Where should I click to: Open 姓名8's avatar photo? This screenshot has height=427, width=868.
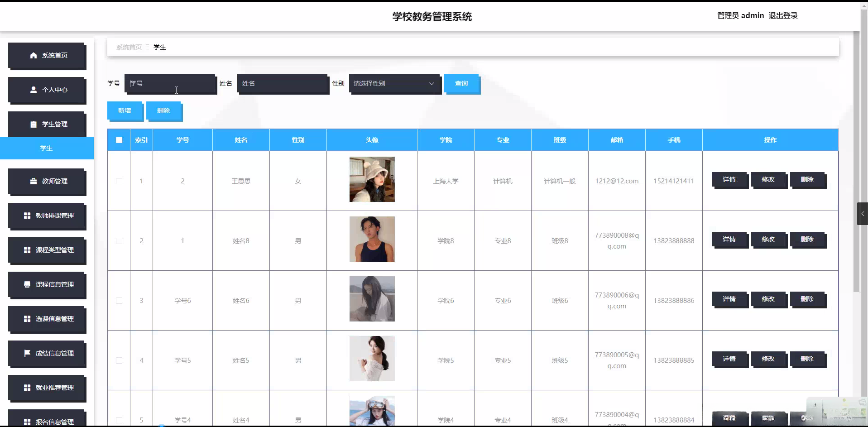click(372, 239)
